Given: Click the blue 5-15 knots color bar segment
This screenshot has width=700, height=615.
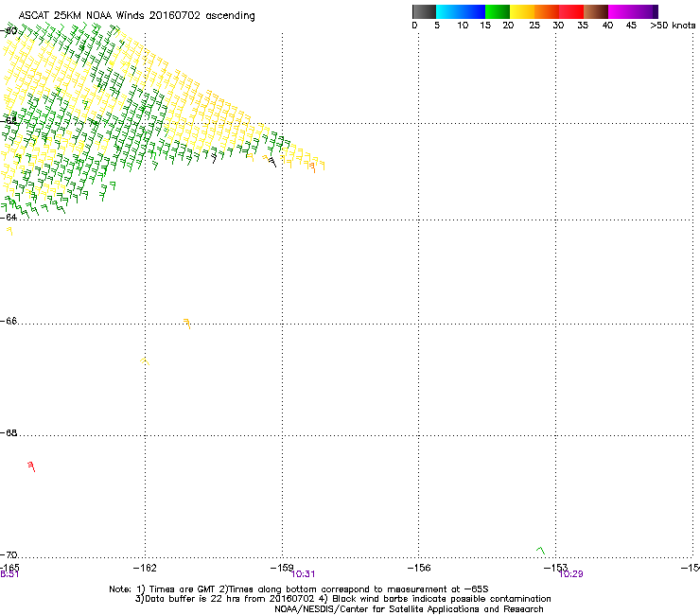Looking at the screenshot, I should (461, 11).
